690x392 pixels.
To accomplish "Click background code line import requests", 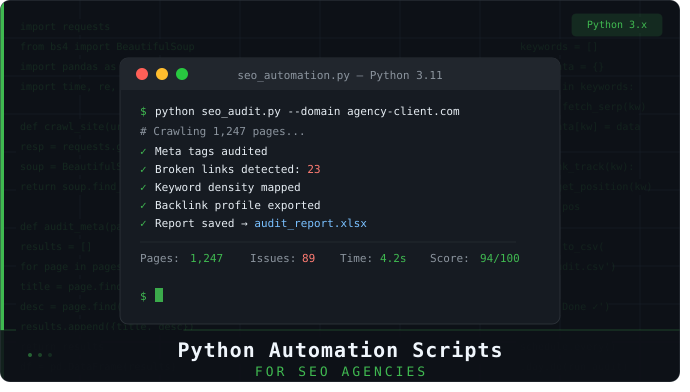I will [66, 27].
